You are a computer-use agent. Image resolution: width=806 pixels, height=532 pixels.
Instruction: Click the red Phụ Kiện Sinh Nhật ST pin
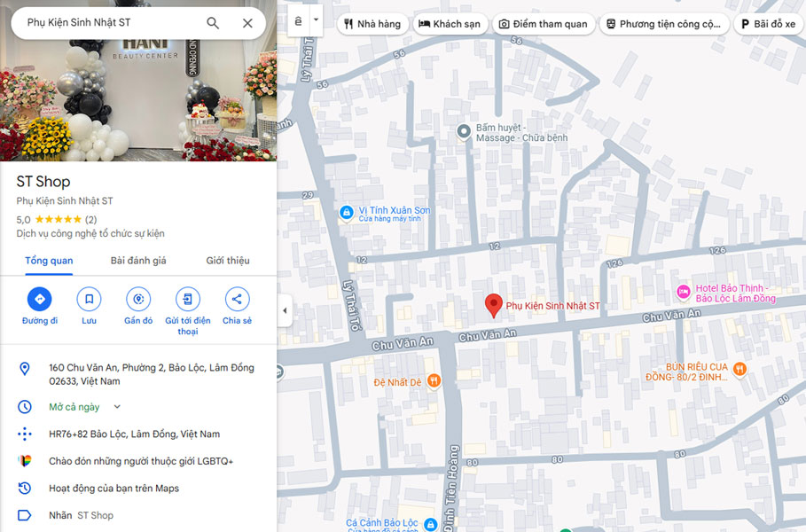tap(494, 306)
